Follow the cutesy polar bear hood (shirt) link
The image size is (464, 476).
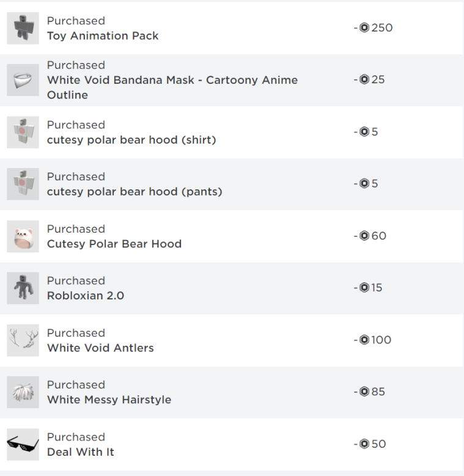coord(131,140)
